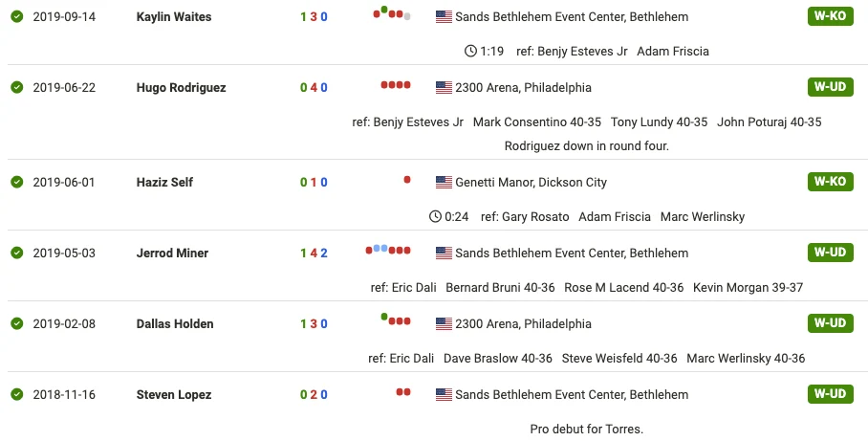Open judge Kevin Morgan 39-37 scorecard

tap(748, 288)
